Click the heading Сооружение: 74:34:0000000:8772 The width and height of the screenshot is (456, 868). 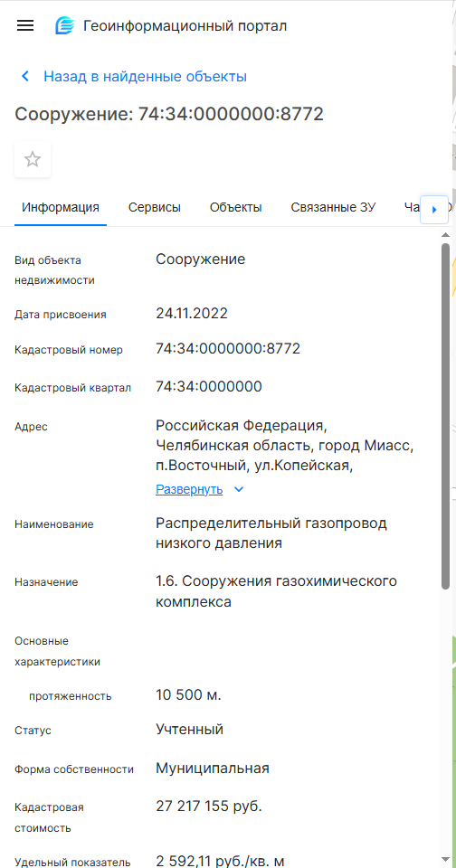(x=169, y=114)
